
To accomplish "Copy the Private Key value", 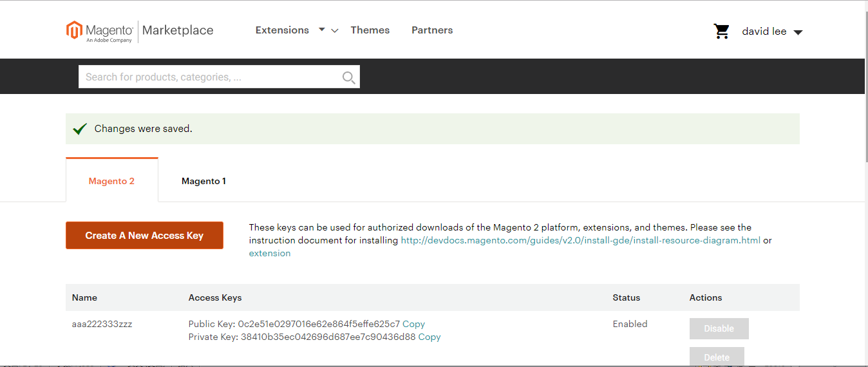I will [429, 337].
